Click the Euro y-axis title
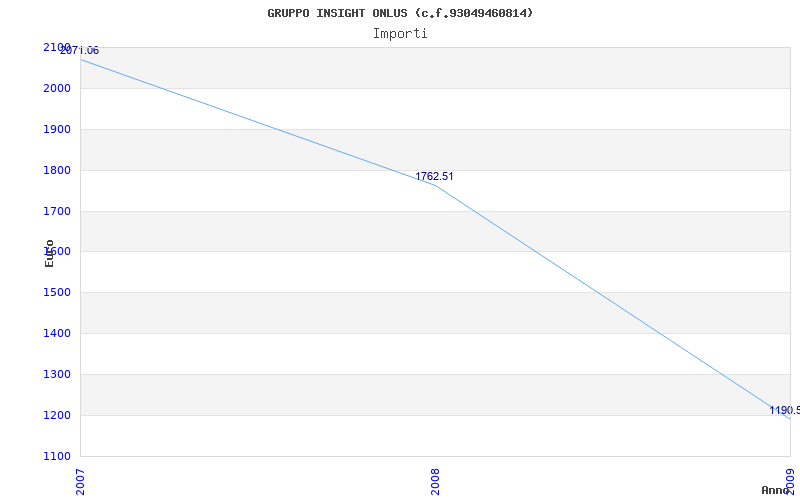Image resolution: width=800 pixels, height=500 pixels. [x=49, y=253]
